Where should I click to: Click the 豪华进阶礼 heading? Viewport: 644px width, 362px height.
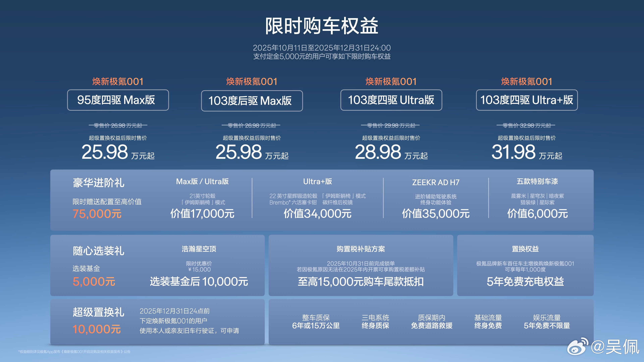98,183
